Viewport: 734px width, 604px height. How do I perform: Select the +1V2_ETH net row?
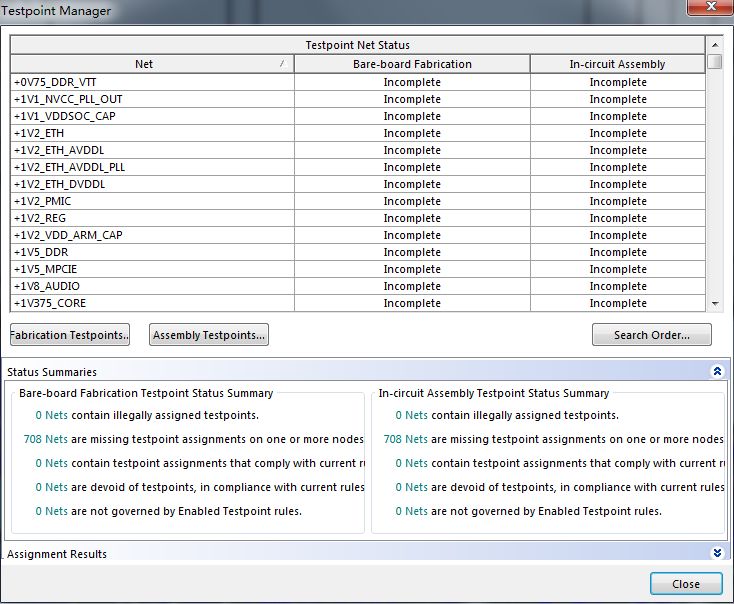point(358,133)
